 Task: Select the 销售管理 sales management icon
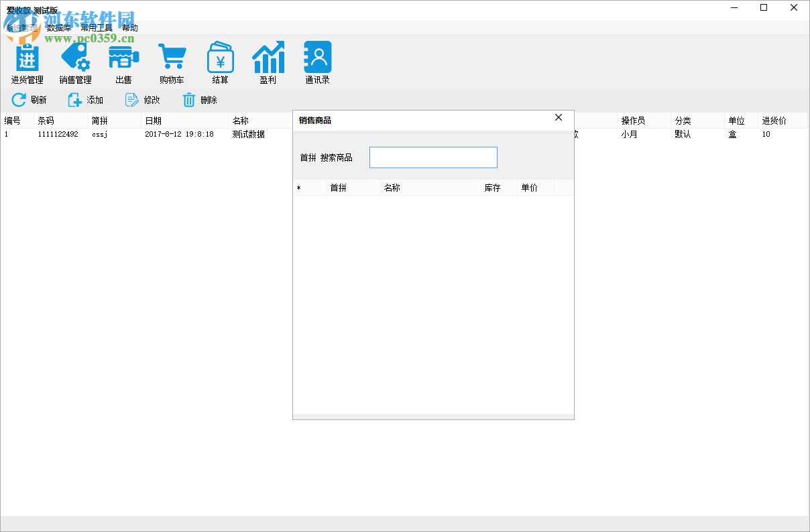coord(75,62)
